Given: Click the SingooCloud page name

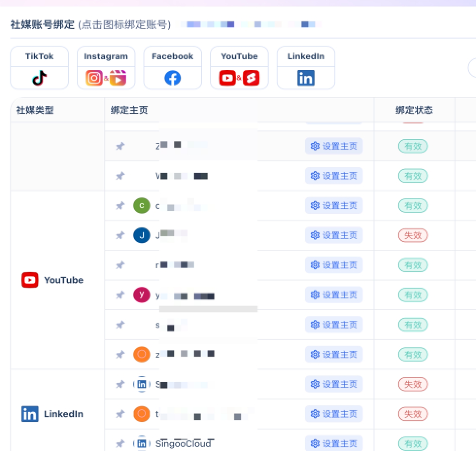Looking at the screenshot, I should (184, 444).
